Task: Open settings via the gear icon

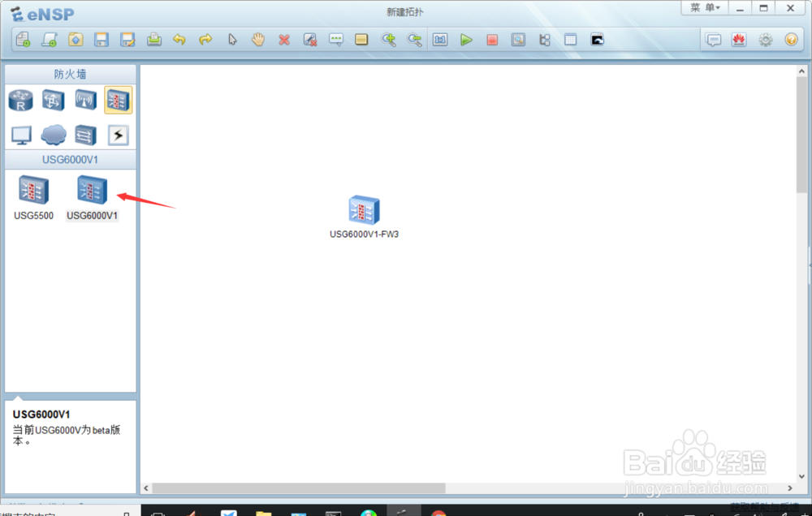Action: coord(766,39)
